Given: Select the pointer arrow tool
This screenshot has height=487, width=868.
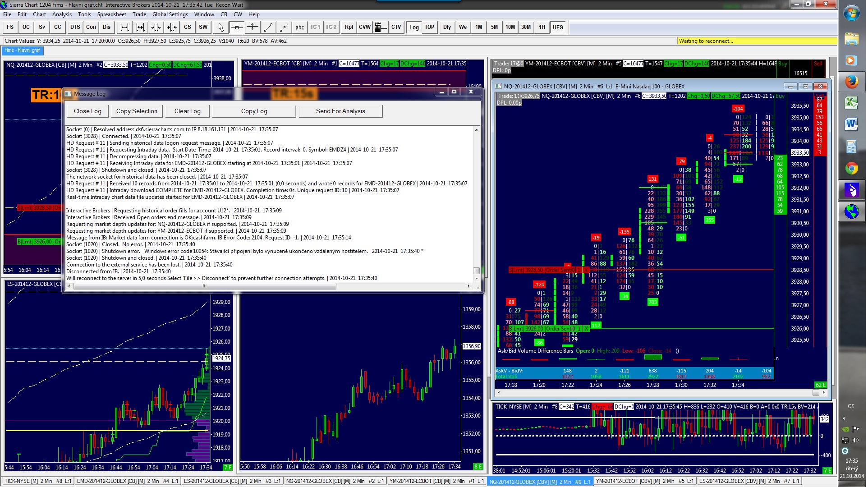Looking at the screenshot, I should [x=220, y=27].
